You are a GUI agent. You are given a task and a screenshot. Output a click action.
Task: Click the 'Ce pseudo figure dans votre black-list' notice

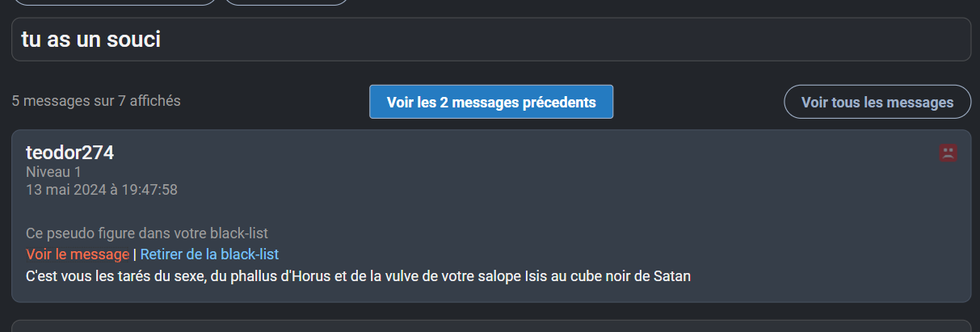[147, 233]
